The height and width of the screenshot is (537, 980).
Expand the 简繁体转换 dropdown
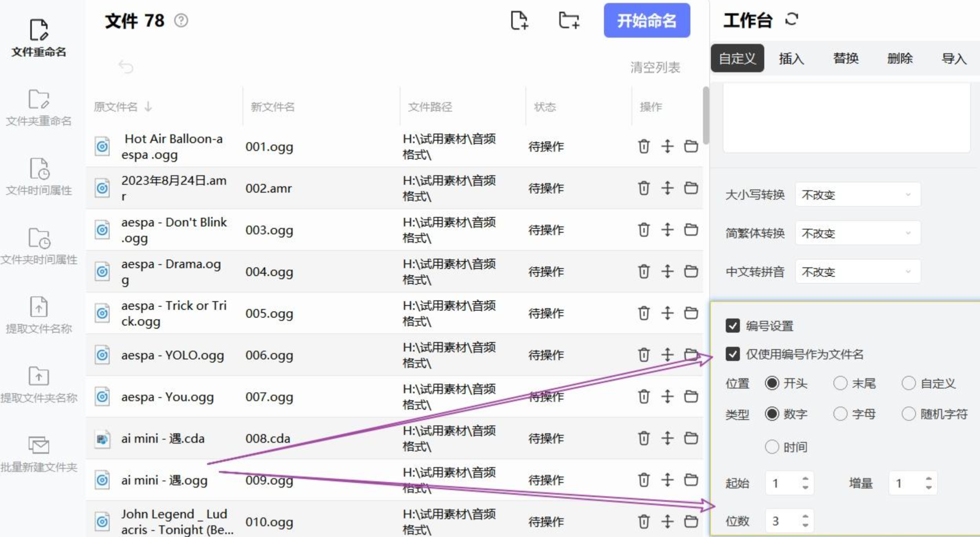tap(857, 233)
